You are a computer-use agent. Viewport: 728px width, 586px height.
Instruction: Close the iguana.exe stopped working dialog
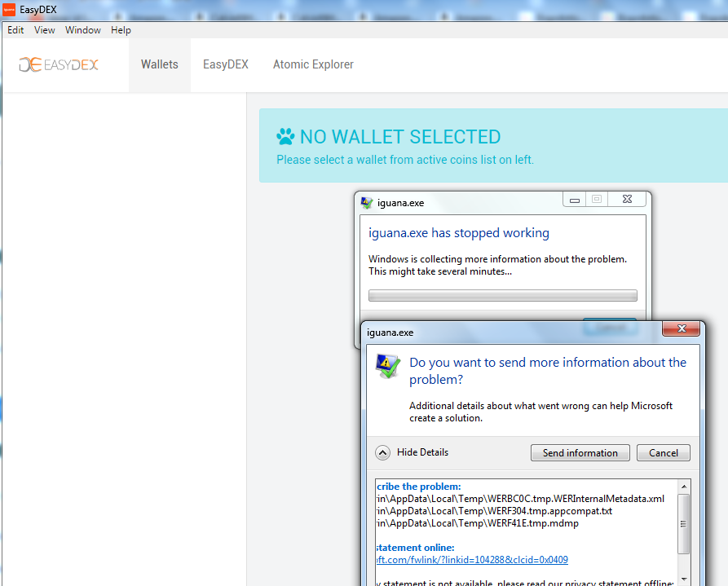click(627, 199)
